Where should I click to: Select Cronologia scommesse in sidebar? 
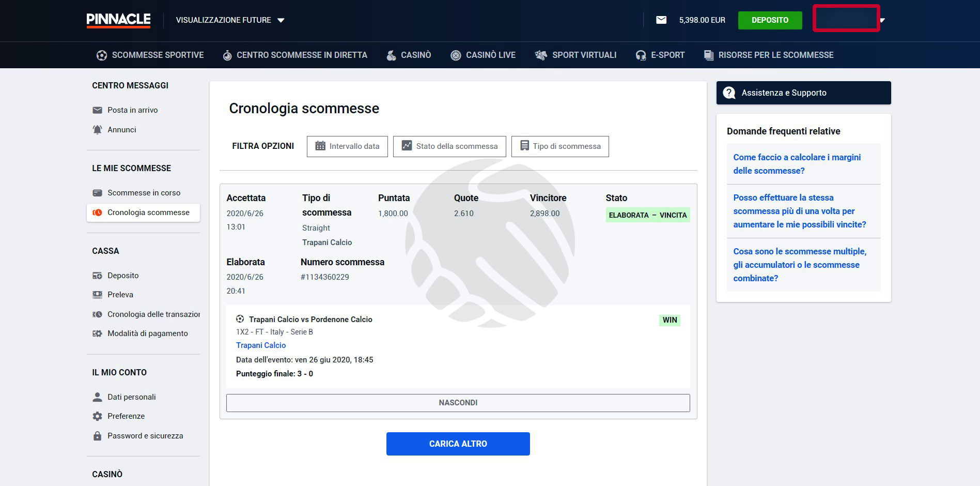click(143, 212)
